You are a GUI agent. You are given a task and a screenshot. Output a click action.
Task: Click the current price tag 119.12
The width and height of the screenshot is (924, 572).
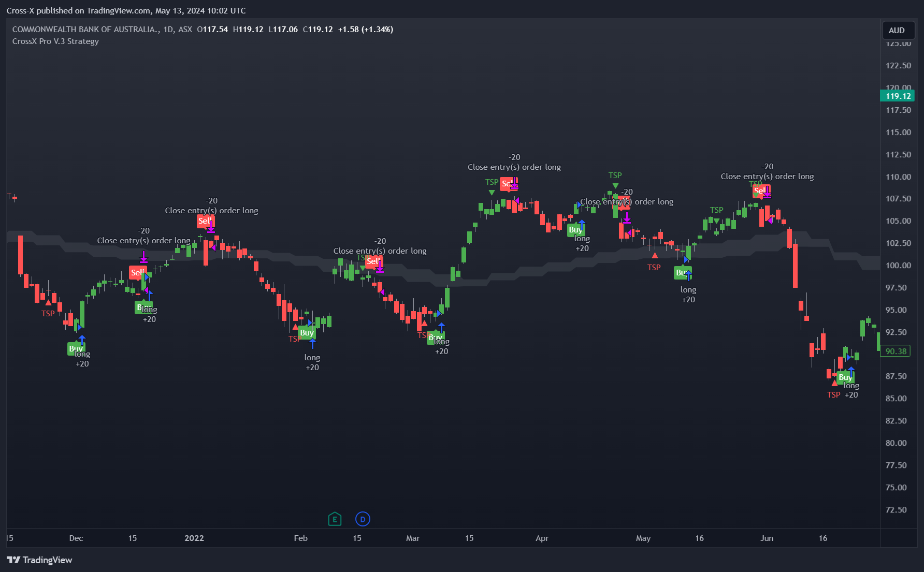898,96
